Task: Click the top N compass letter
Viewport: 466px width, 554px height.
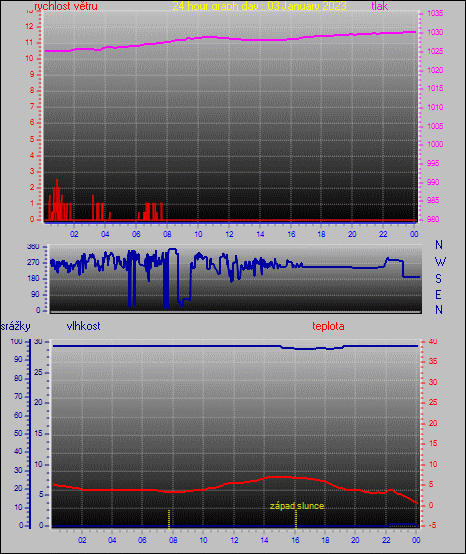Action: pos(439,244)
